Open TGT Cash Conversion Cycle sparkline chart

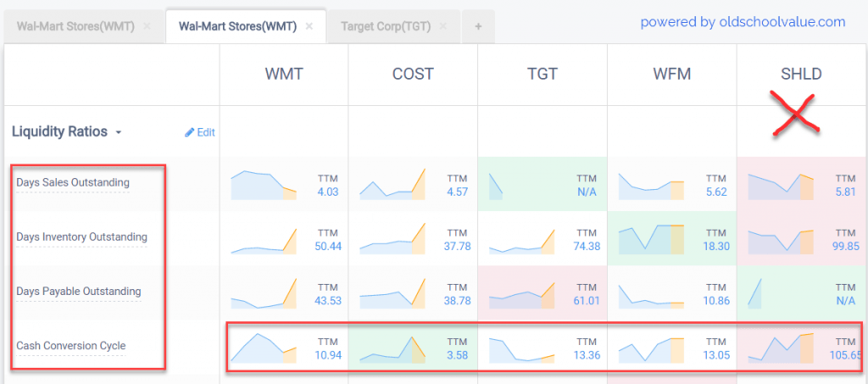pos(522,349)
